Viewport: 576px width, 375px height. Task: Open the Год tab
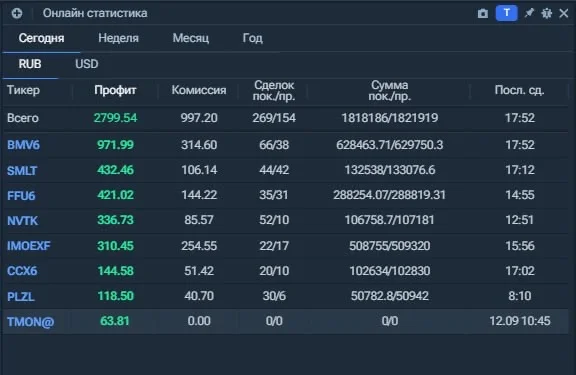[x=252, y=38]
